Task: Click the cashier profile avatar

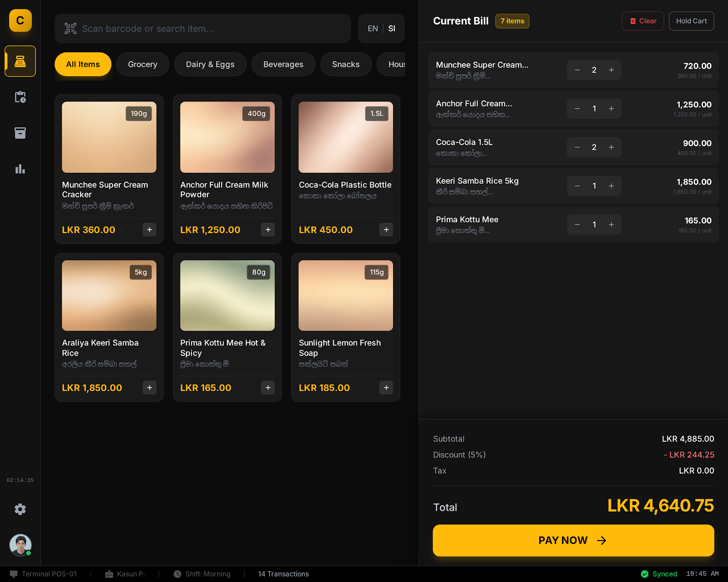Action: coord(20,545)
